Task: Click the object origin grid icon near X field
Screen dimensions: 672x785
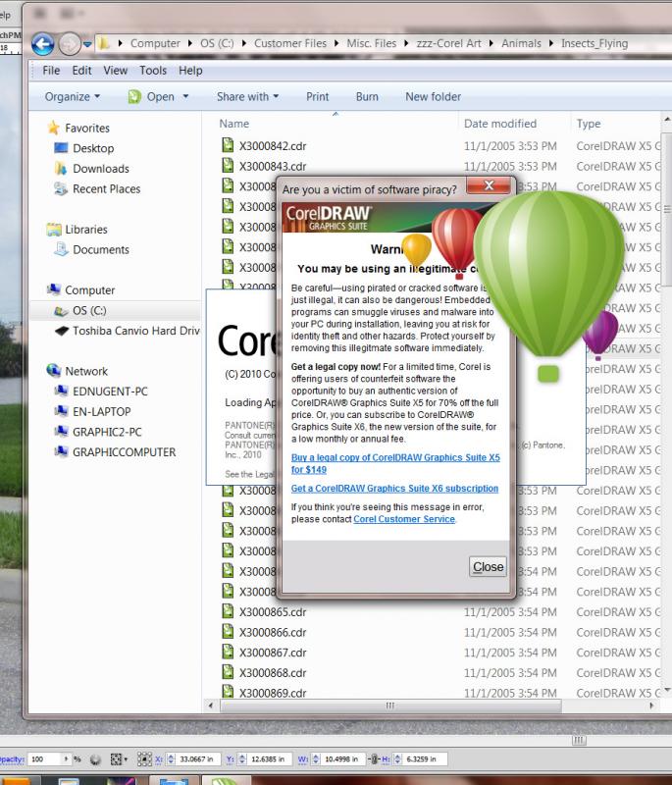Action: pyautogui.click(x=144, y=759)
